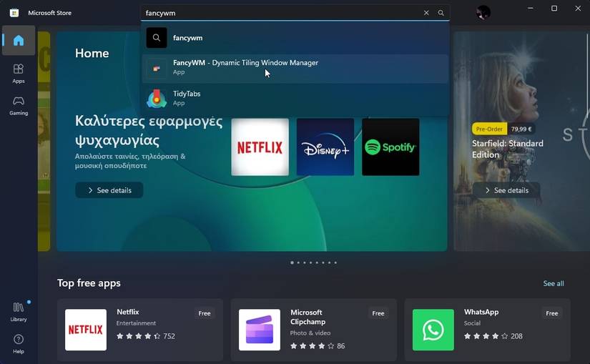Viewport: 590px width, 364px height.
Task: Open the user profile avatar
Action: (483, 12)
